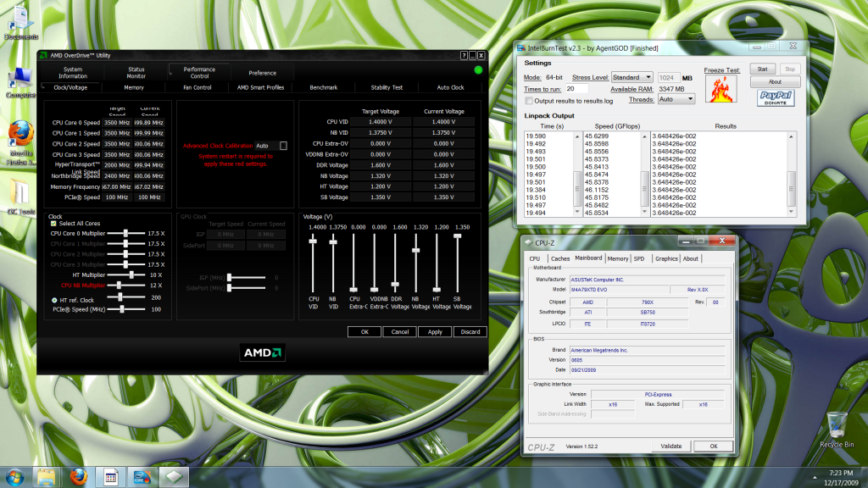The width and height of the screenshot is (868, 488).
Task: Switch to Graphics tab in CPU-Z
Action: point(666,258)
